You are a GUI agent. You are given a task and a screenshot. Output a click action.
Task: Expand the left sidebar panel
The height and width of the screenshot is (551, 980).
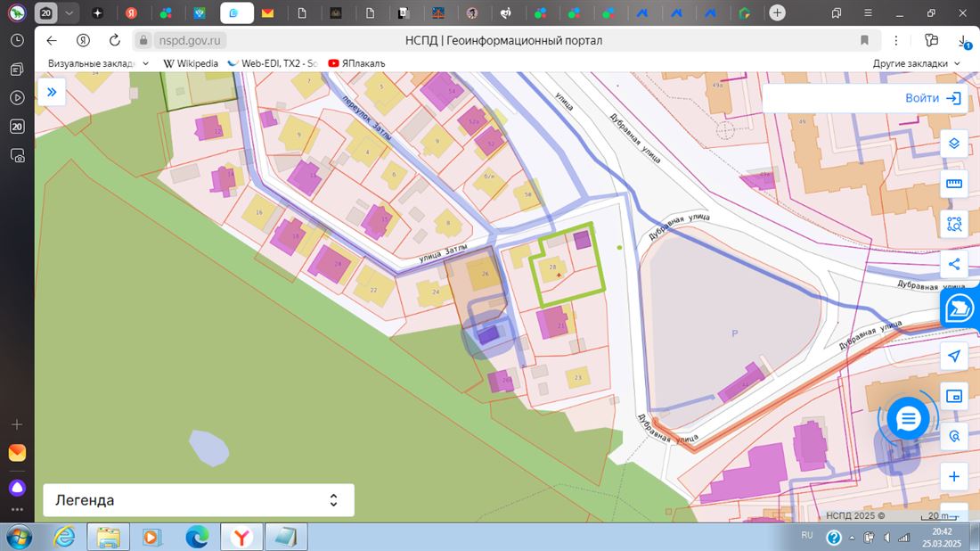click(x=52, y=92)
